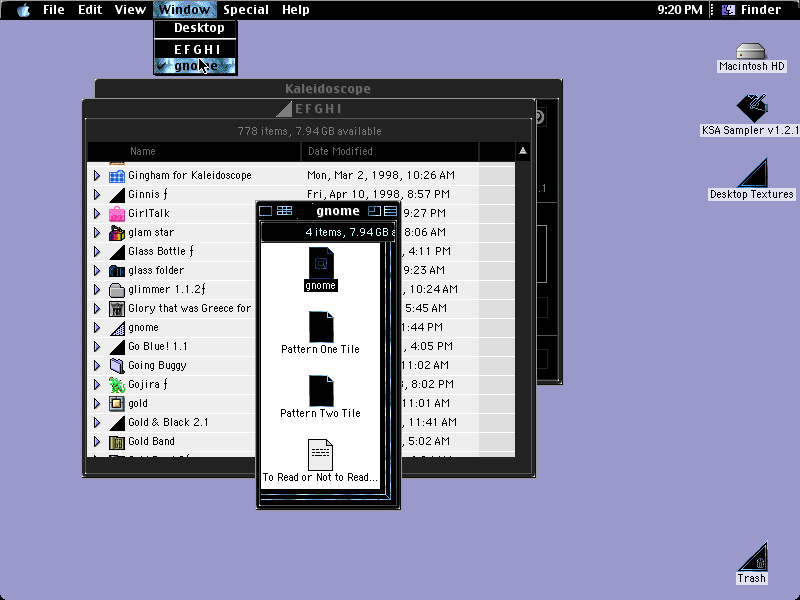The height and width of the screenshot is (600, 800).
Task: Choose Desktop from the Window menu
Action: click(196, 28)
